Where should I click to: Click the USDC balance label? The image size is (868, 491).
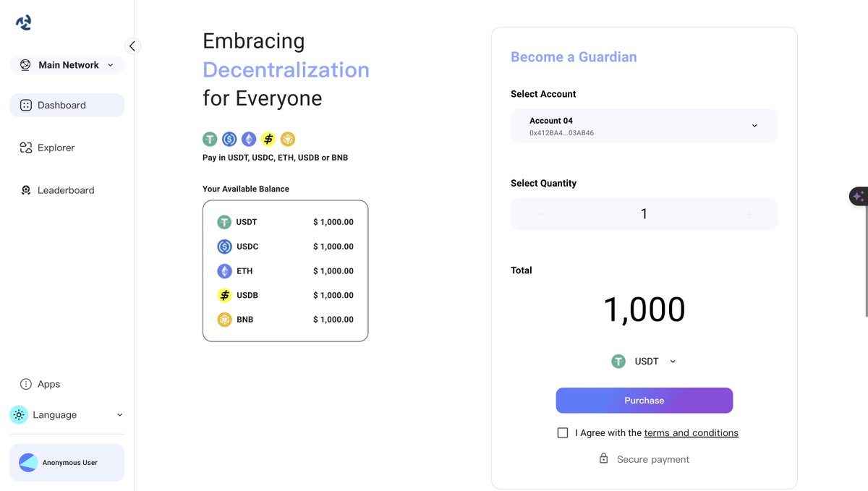247,247
